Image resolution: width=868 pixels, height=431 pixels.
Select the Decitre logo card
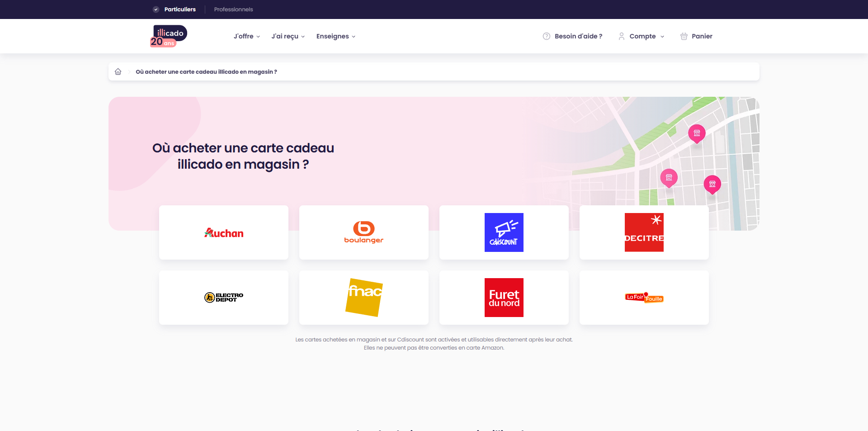(644, 232)
